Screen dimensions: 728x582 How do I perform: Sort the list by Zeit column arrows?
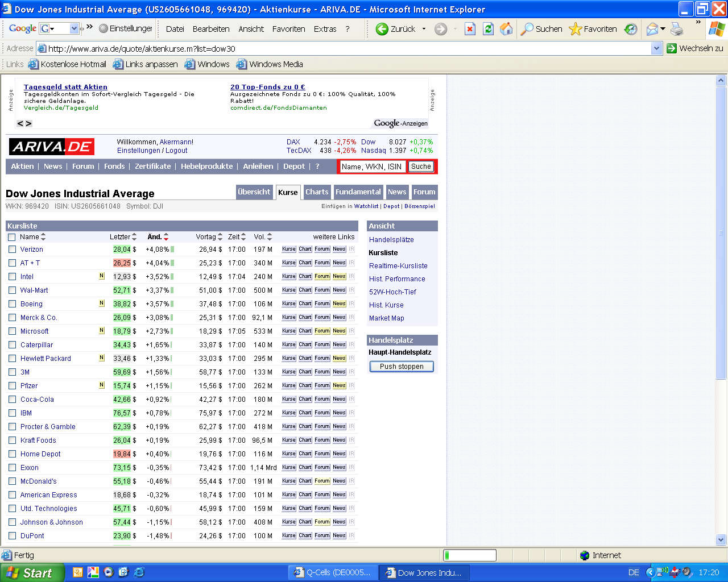pos(243,237)
